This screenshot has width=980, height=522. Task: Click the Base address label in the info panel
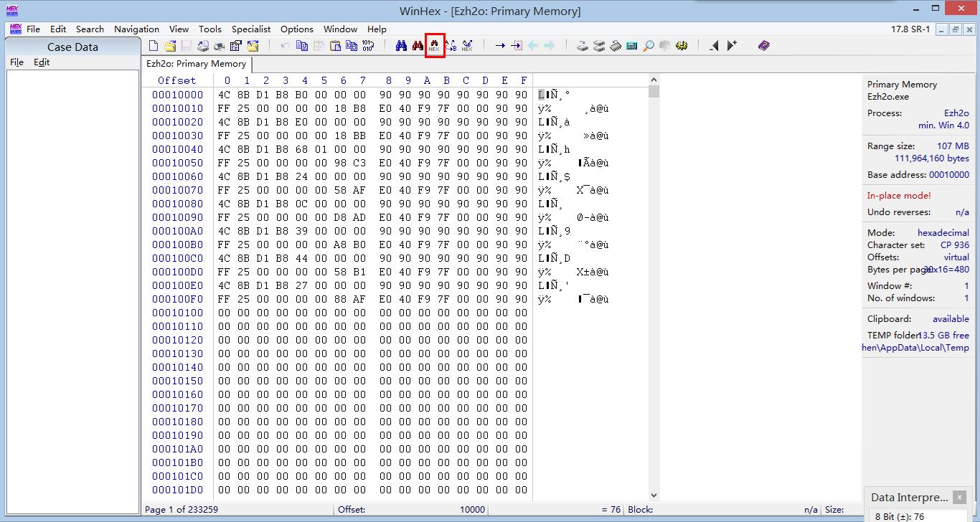coord(897,175)
